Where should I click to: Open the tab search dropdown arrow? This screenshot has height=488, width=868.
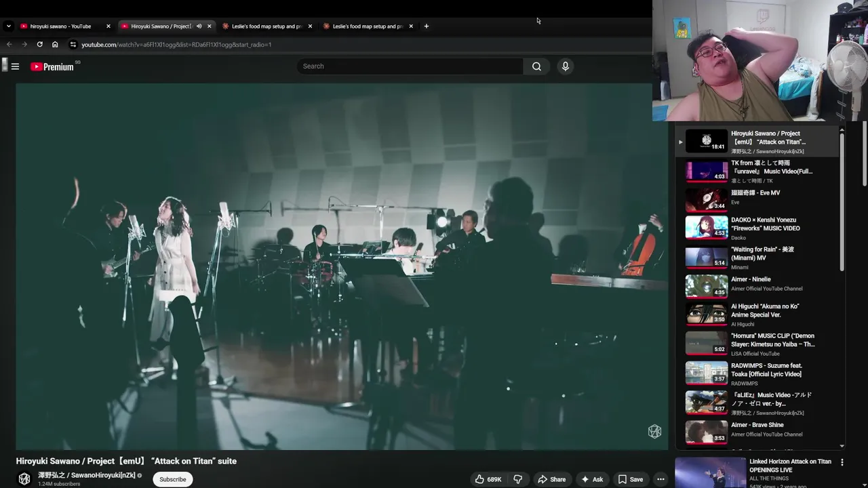pyautogui.click(x=8, y=26)
